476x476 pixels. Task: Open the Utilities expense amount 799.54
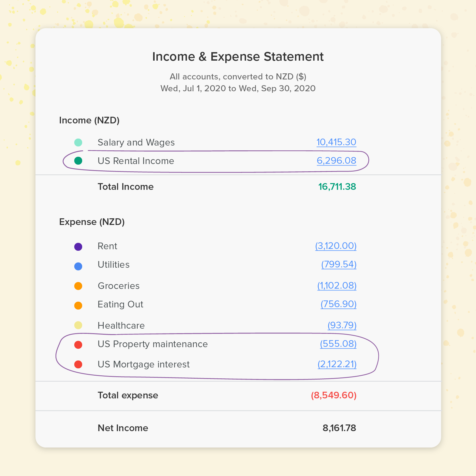pos(339,264)
